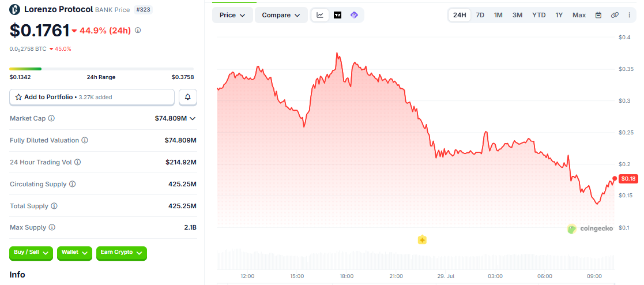The width and height of the screenshot is (644, 285).
Task: Click the red current price dot on chart
Action: (x=615, y=178)
